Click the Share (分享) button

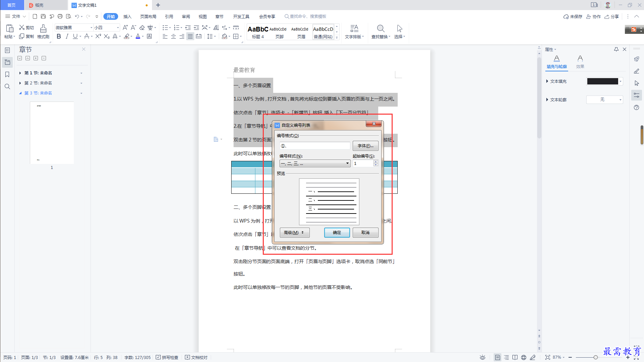pyautogui.click(x=611, y=16)
